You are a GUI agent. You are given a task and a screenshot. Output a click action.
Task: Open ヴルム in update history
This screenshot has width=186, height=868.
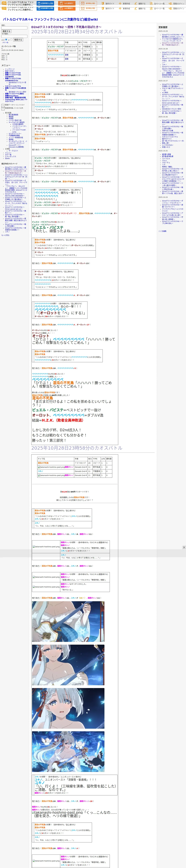coord(164,161)
